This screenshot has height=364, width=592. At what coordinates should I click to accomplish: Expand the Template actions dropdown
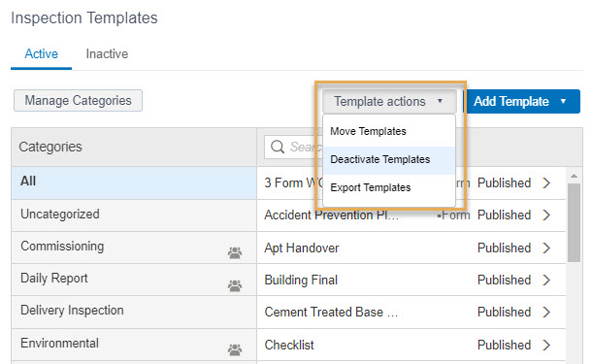click(x=389, y=101)
